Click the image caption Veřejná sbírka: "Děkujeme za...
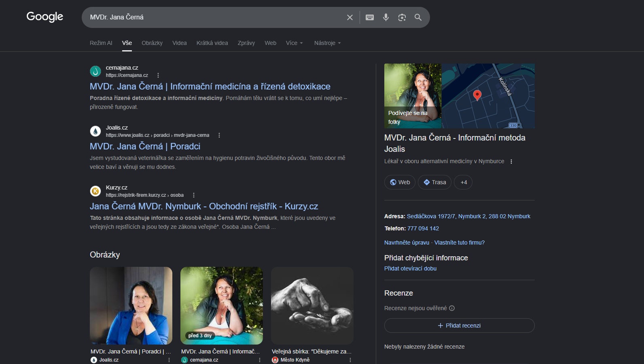 [311, 351]
